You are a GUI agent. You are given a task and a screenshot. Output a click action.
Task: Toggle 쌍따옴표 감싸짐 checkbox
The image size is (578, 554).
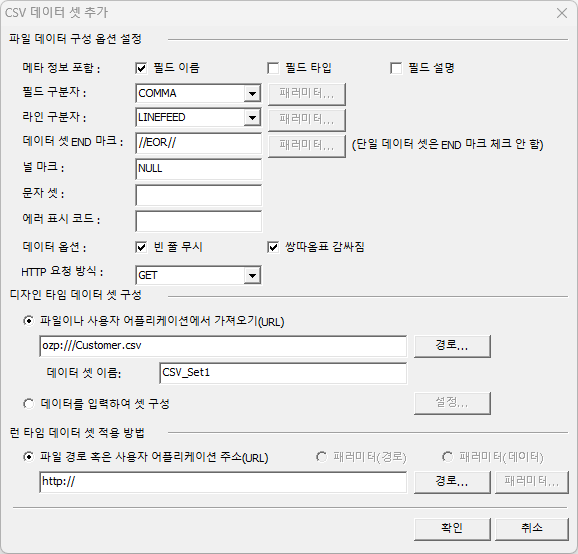pyautogui.click(x=273, y=247)
